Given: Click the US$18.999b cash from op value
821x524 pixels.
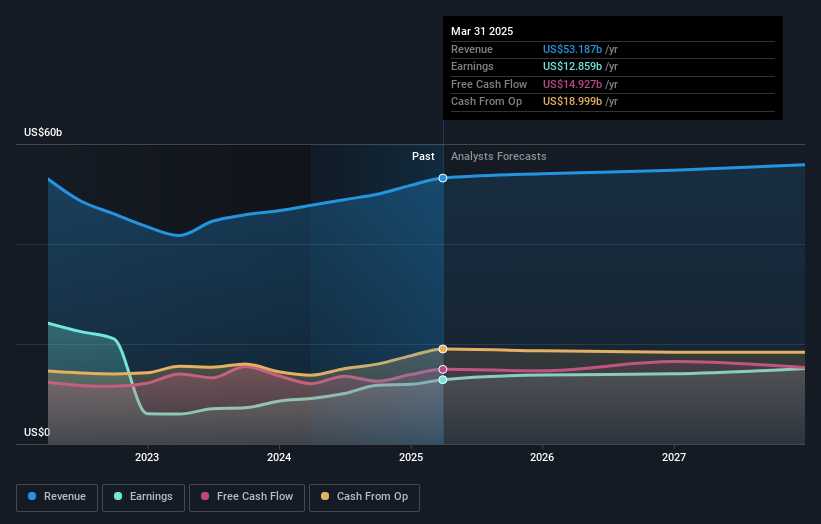Looking at the screenshot, I should (x=572, y=102).
